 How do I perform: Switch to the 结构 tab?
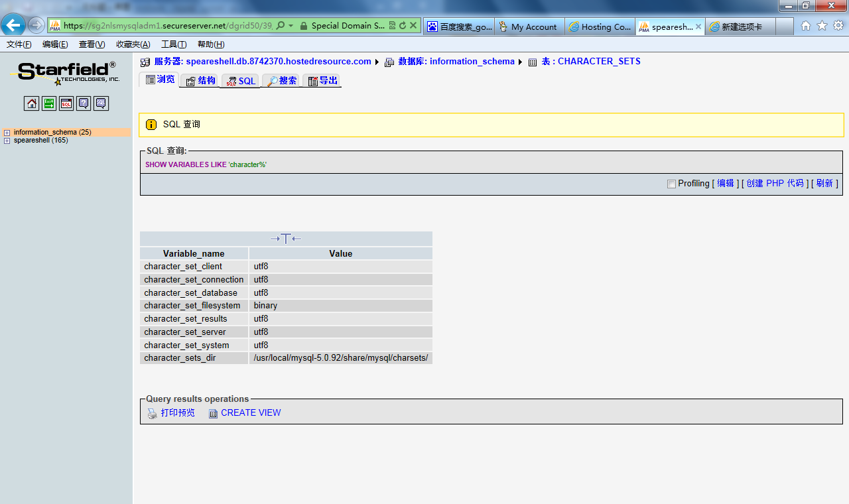(200, 80)
